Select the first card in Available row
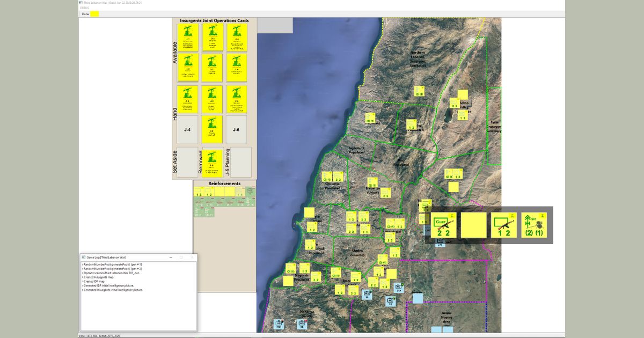The image size is (644, 338). [187, 38]
